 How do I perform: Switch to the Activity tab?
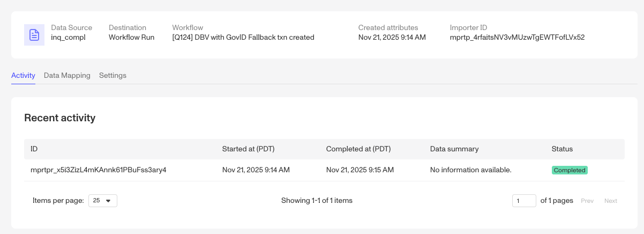[x=23, y=76]
